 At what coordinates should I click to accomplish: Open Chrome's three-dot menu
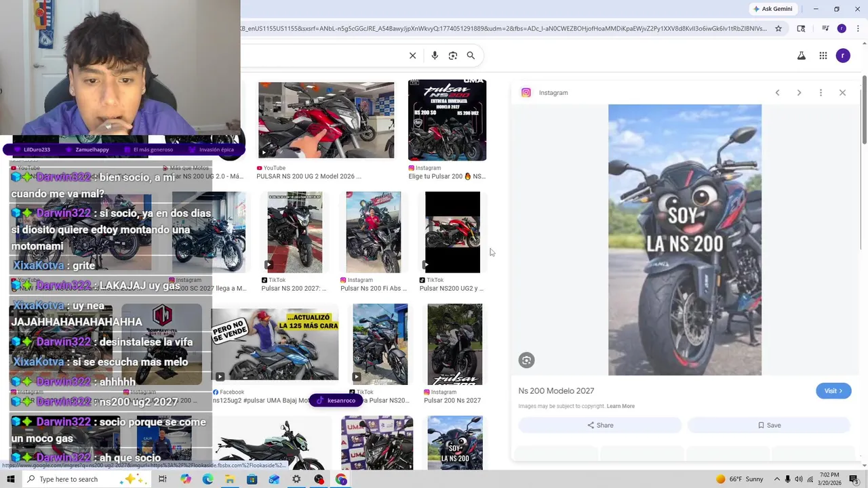click(x=857, y=28)
